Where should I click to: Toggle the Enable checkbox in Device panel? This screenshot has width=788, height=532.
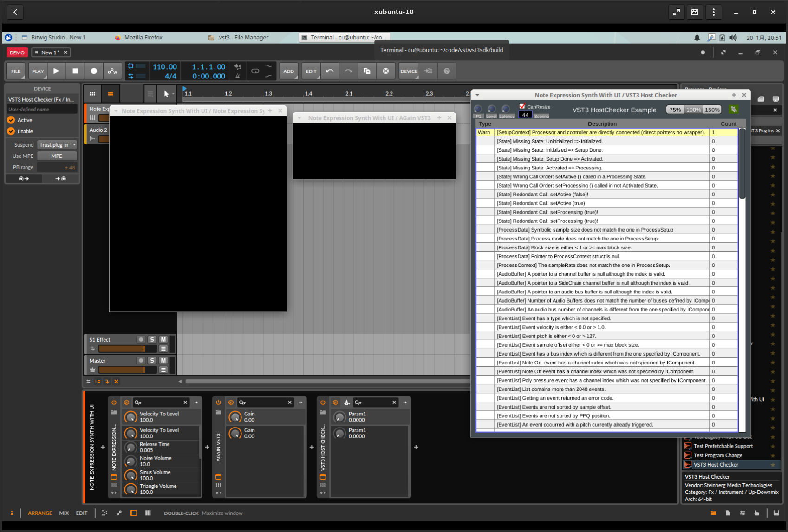pyautogui.click(x=11, y=131)
